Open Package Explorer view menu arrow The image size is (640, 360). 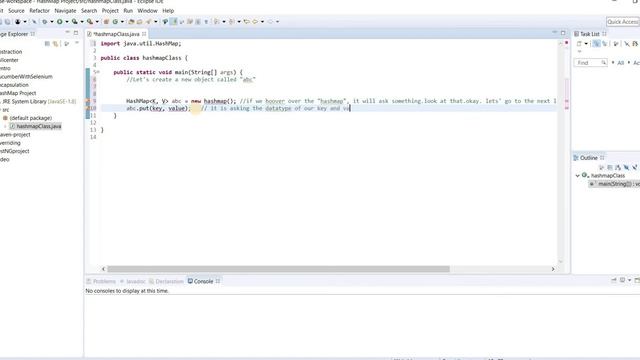(x=77, y=43)
